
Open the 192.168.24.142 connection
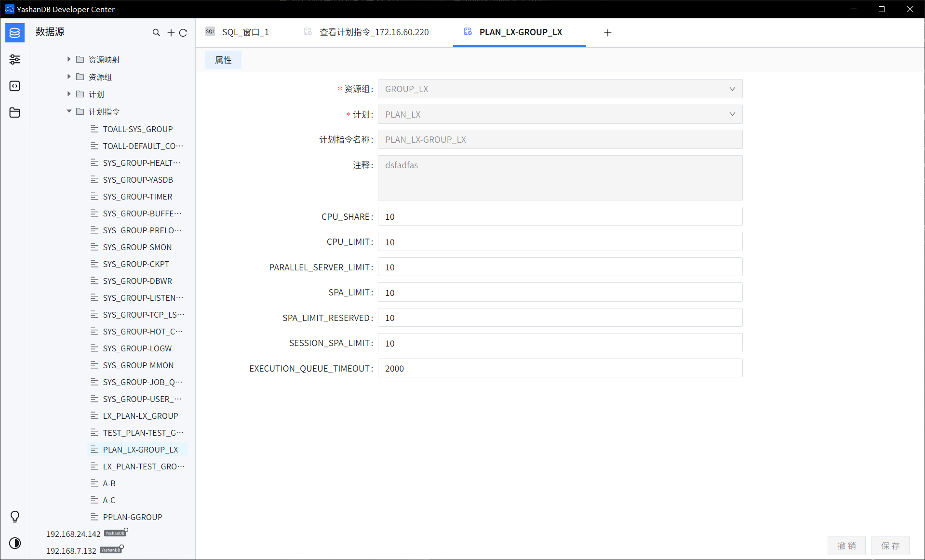(73, 534)
